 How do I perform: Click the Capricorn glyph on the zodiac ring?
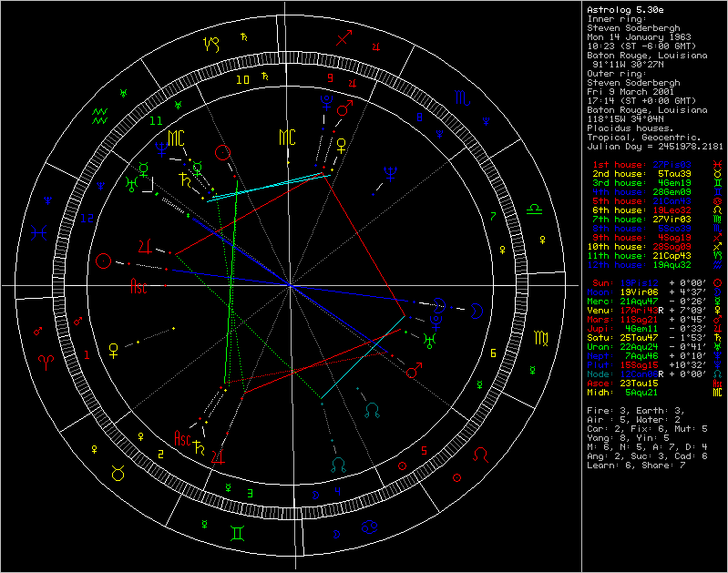[211, 43]
